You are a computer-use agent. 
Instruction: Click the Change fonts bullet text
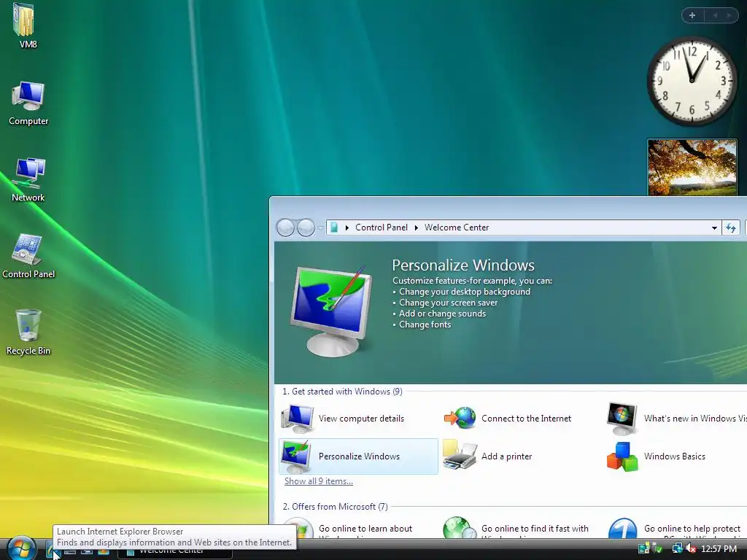click(425, 324)
